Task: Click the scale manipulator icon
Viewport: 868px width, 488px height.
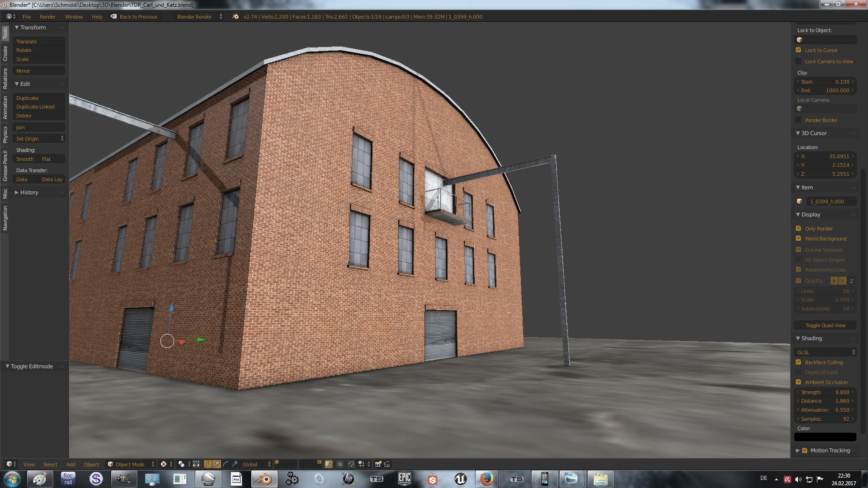Action: [x=235, y=464]
